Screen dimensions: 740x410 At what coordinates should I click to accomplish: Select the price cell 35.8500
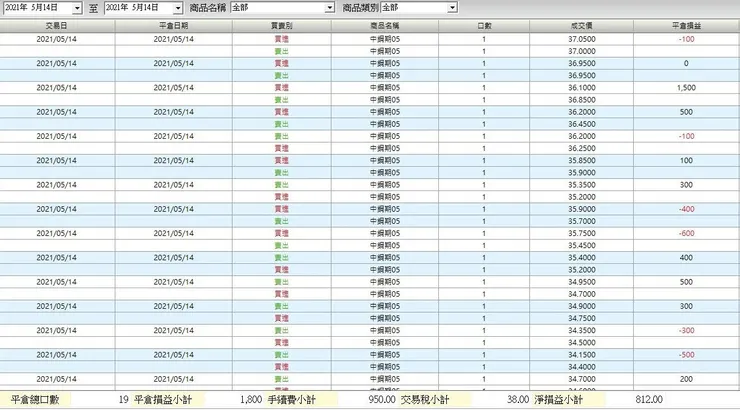coord(581,160)
